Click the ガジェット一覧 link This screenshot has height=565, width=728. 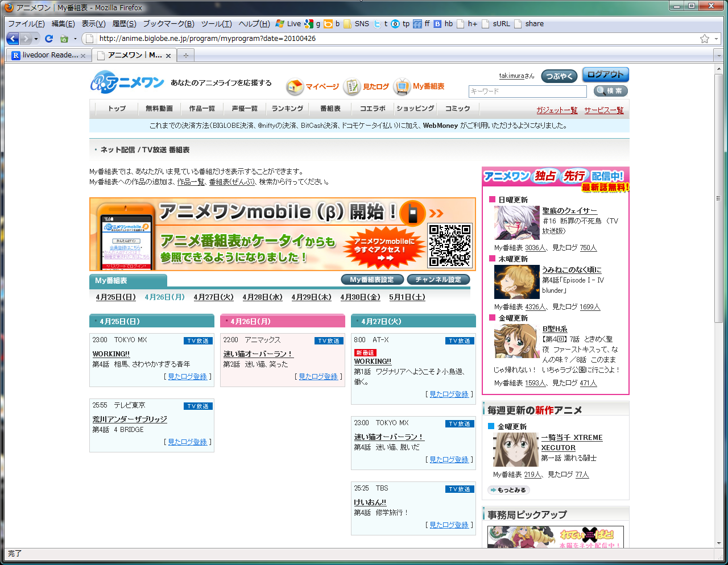[x=557, y=110]
